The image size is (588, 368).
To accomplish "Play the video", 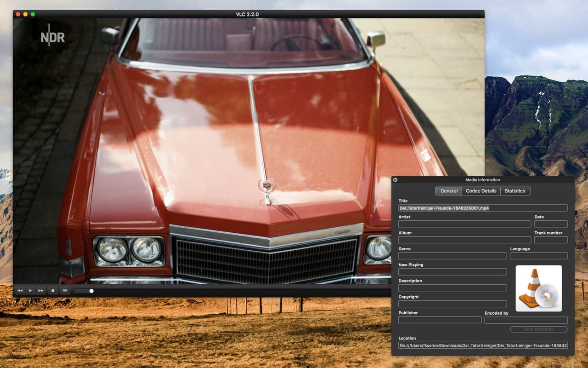I will (x=30, y=290).
